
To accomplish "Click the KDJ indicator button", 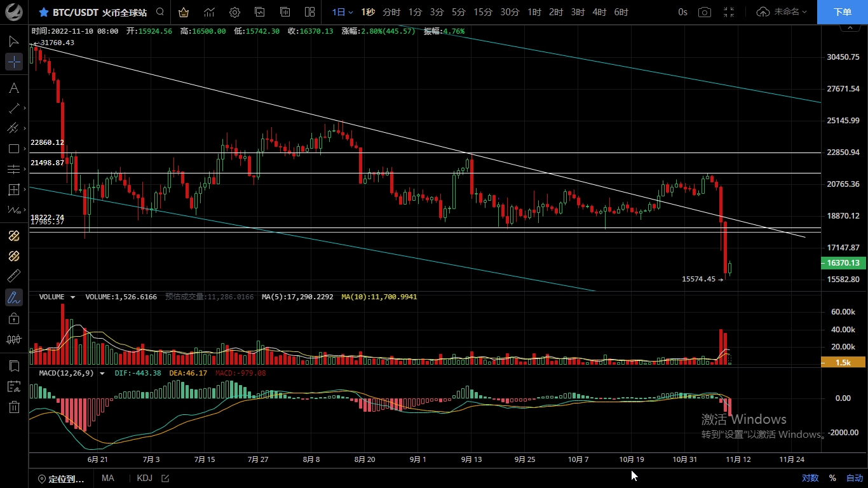I will coord(144,478).
